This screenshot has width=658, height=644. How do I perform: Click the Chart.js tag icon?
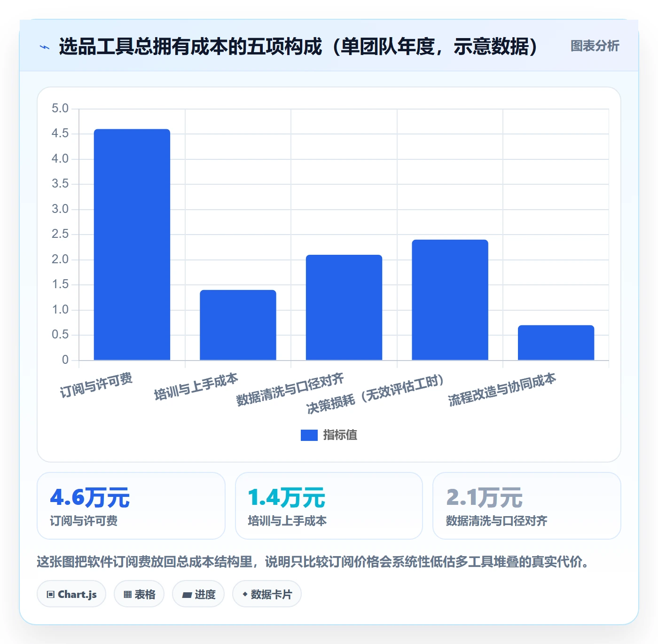pyautogui.click(x=51, y=595)
